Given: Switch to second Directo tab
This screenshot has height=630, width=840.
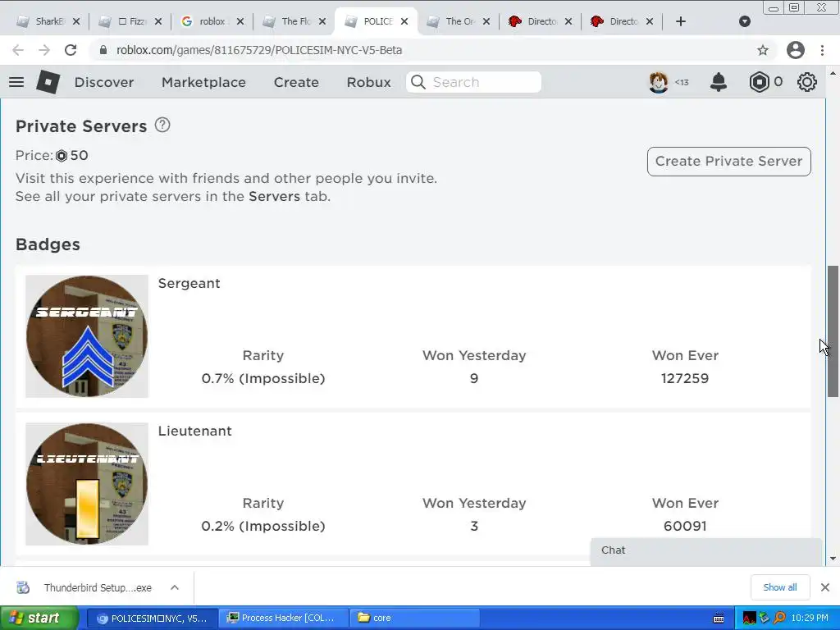Looking at the screenshot, I should [x=622, y=21].
